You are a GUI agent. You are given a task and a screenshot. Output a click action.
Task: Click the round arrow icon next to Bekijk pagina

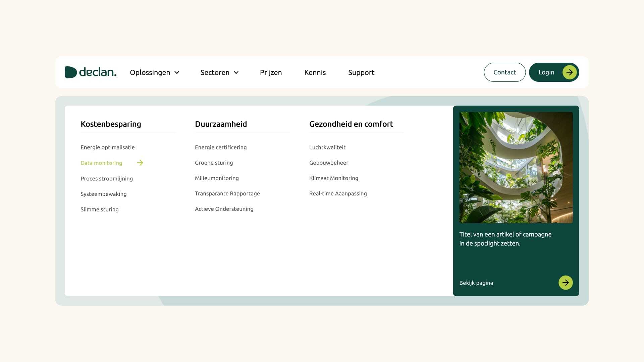(566, 283)
